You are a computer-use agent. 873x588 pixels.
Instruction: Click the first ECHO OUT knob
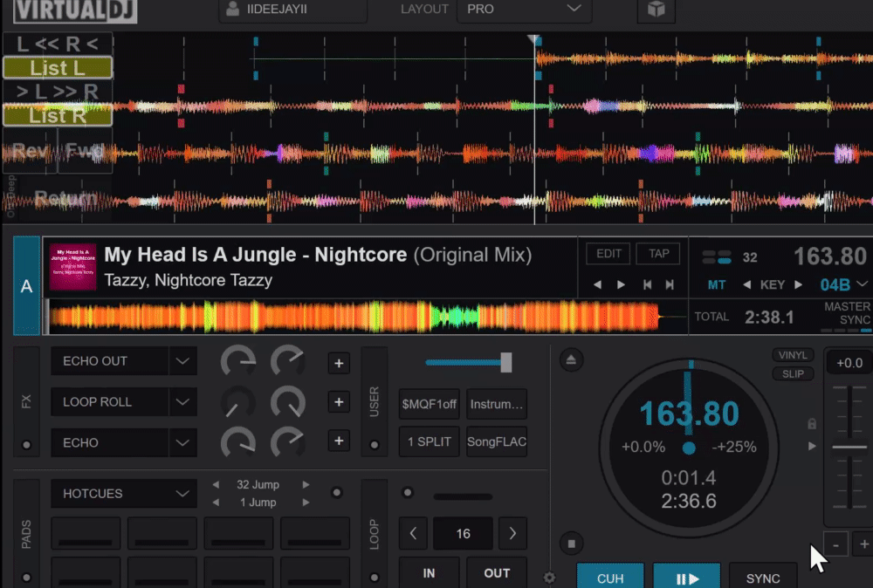[x=238, y=361]
